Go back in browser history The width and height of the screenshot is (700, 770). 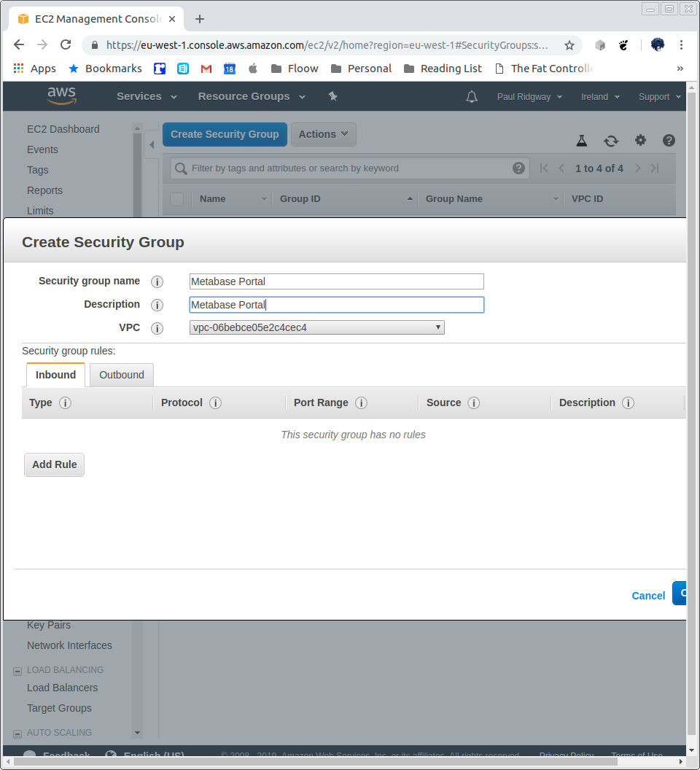pos(19,44)
